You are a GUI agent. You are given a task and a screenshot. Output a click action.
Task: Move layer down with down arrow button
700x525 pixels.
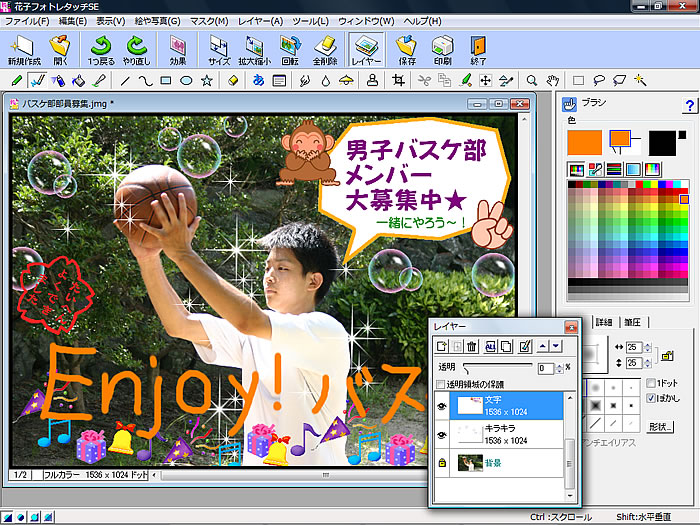click(556, 346)
